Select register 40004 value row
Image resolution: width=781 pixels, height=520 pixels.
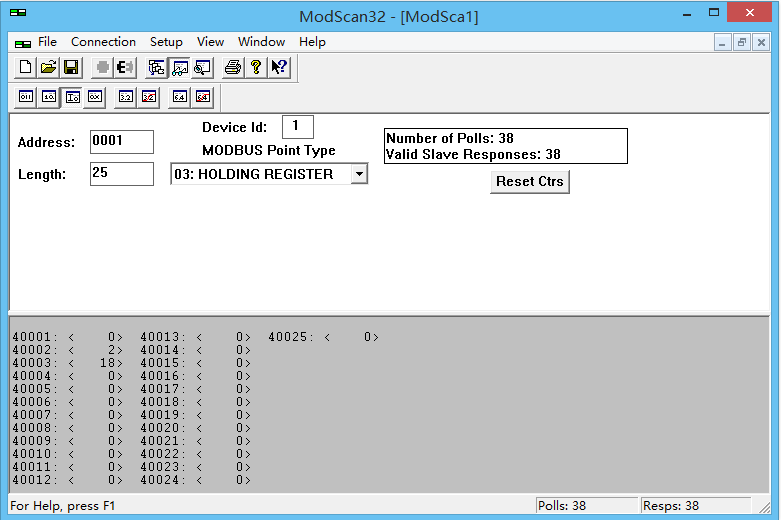pos(68,376)
